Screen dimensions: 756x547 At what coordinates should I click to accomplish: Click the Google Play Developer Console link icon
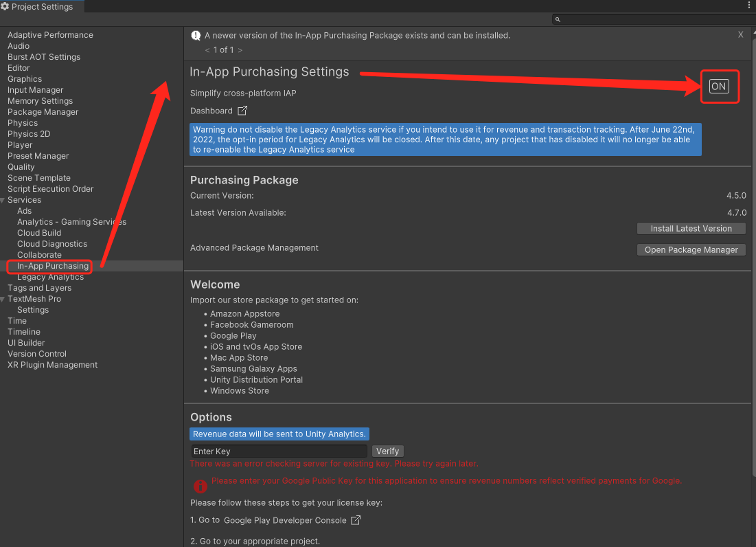pyautogui.click(x=356, y=520)
